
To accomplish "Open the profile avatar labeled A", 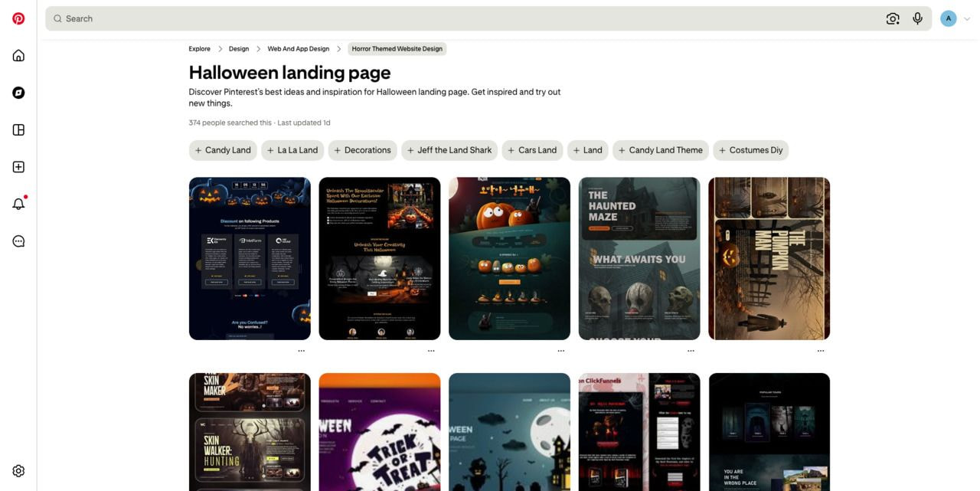I will pos(949,18).
